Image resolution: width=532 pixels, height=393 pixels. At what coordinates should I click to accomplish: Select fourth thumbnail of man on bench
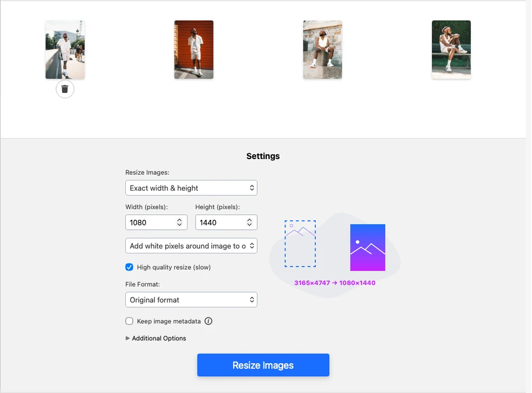coord(451,49)
